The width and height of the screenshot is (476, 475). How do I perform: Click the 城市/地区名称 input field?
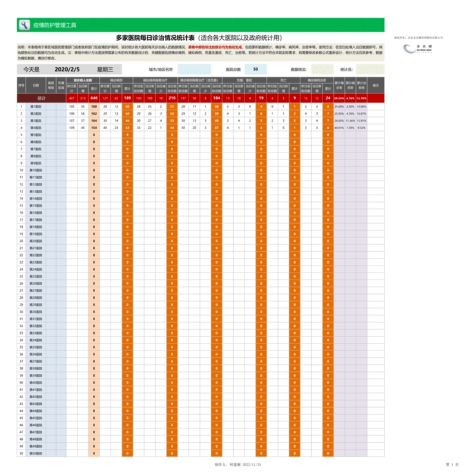(x=193, y=70)
